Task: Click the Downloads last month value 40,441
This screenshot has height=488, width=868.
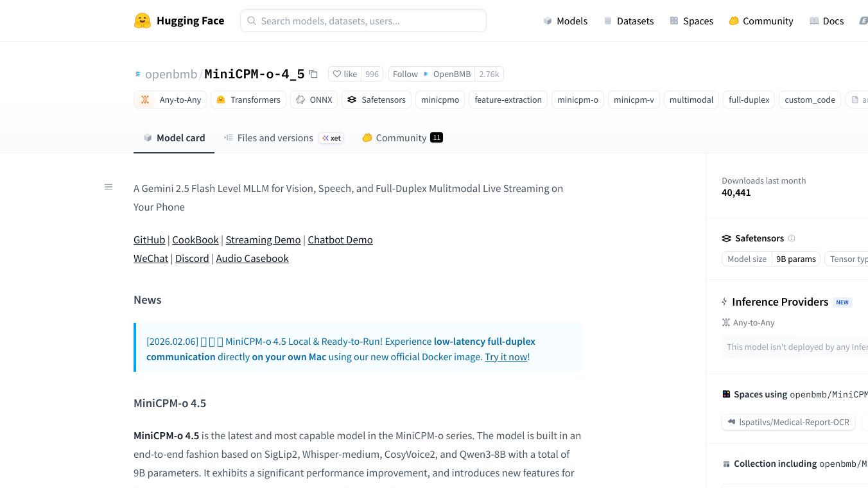Action: point(736,193)
